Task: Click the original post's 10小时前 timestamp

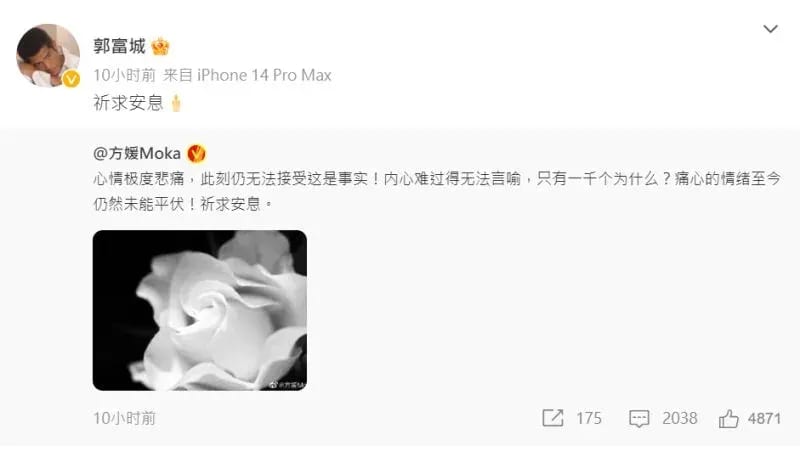Action: coord(124,418)
